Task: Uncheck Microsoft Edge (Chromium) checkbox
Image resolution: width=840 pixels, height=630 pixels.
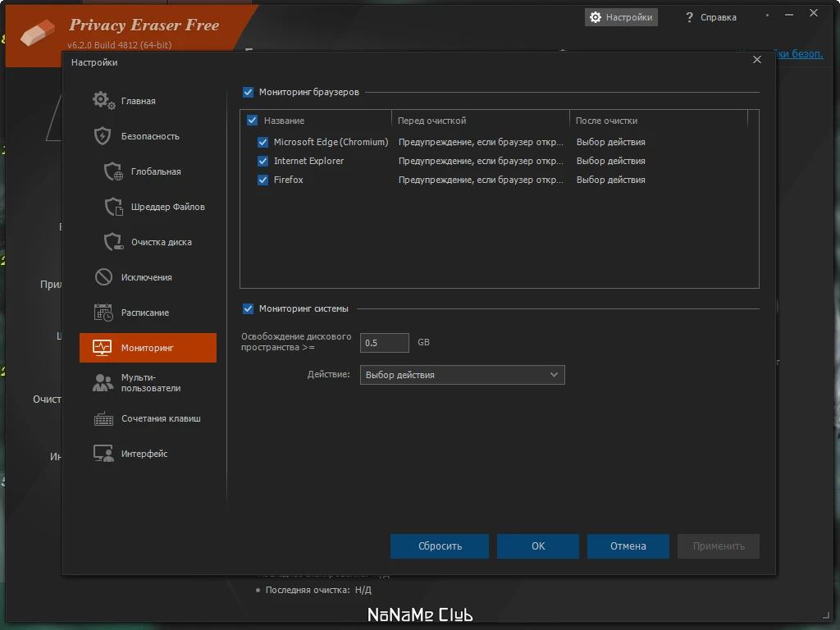Action: click(x=262, y=142)
